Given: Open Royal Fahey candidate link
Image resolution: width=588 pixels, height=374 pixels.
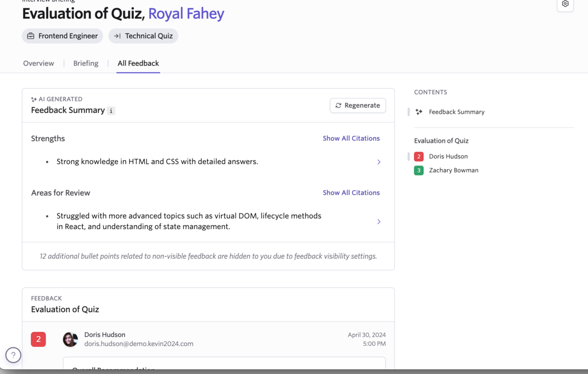Looking at the screenshot, I should point(186,13).
